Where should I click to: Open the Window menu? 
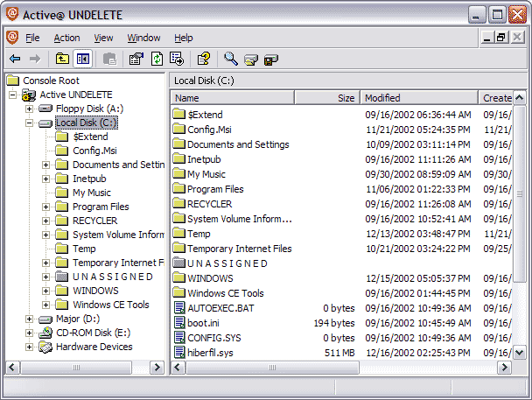coord(143,38)
